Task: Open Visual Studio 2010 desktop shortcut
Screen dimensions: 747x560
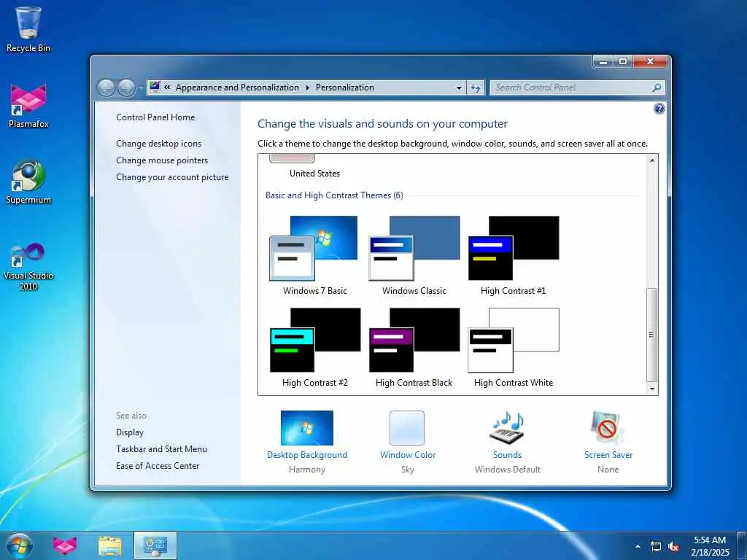Action: coord(28,267)
